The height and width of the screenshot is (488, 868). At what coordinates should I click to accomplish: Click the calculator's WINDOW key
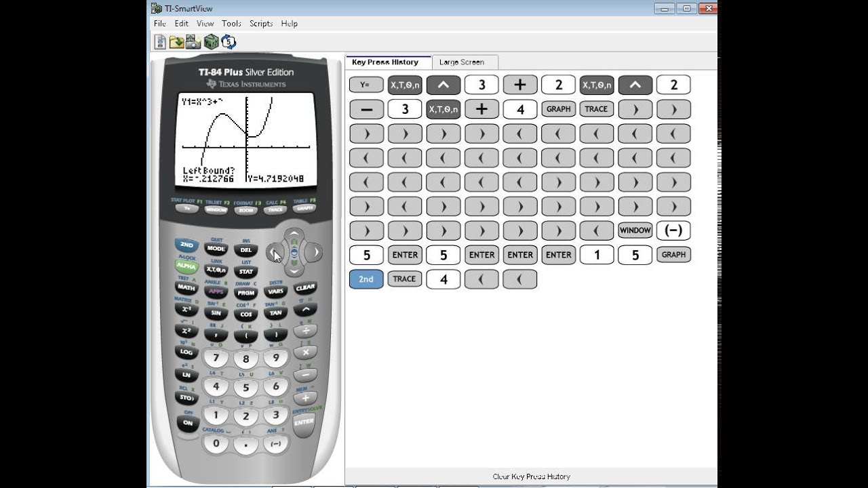pos(216,210)
